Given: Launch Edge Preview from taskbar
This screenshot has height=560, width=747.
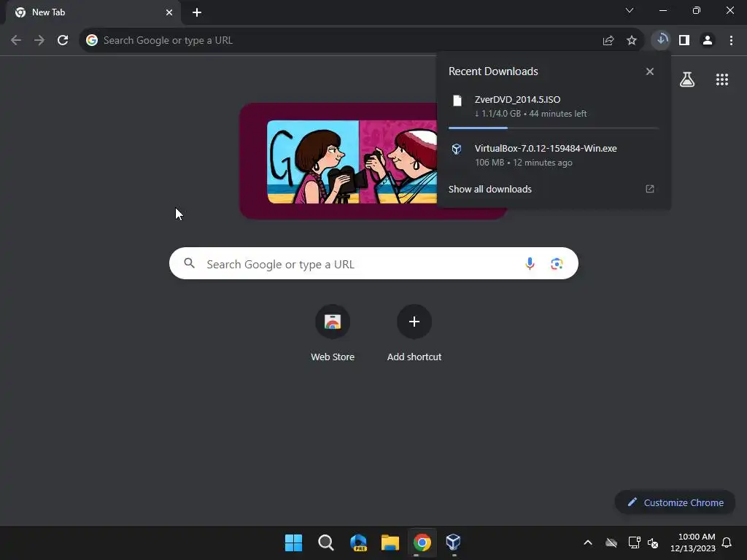Looking at the screenshot, I should 358,542.
